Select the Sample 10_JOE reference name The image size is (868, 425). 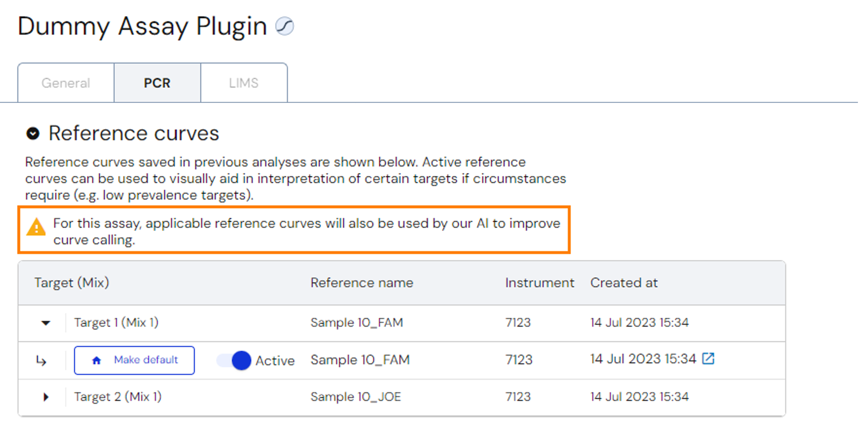(x=355, y=397)
